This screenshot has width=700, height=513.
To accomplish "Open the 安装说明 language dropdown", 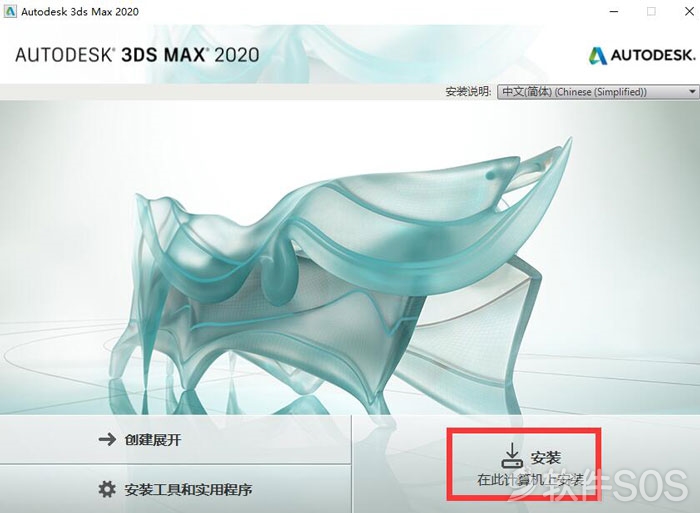I will coord(598,92).
